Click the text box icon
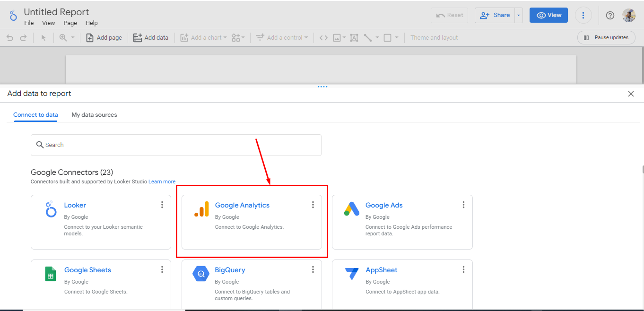This screenshot has width=644, height=311. (x=354, y=38)
